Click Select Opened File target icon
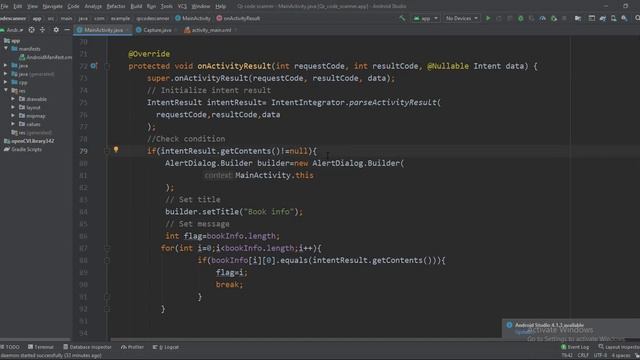This screenshot has width=640, height=360. point(31,30)
